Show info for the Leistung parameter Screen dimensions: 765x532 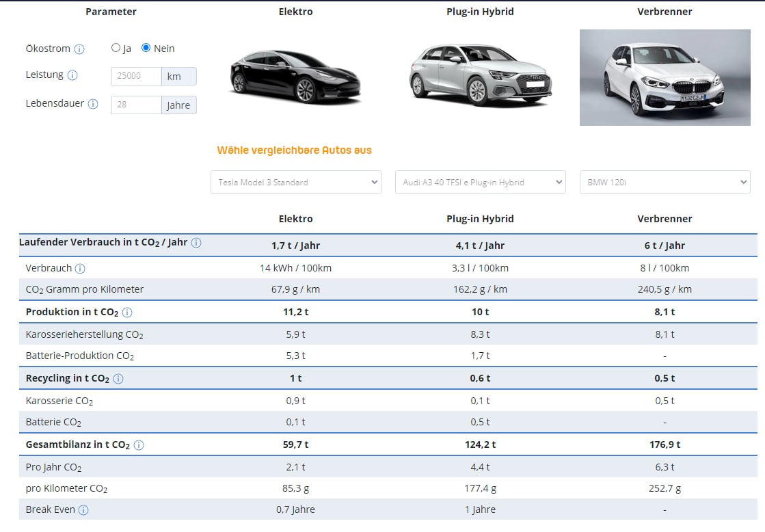pos(72,75)
